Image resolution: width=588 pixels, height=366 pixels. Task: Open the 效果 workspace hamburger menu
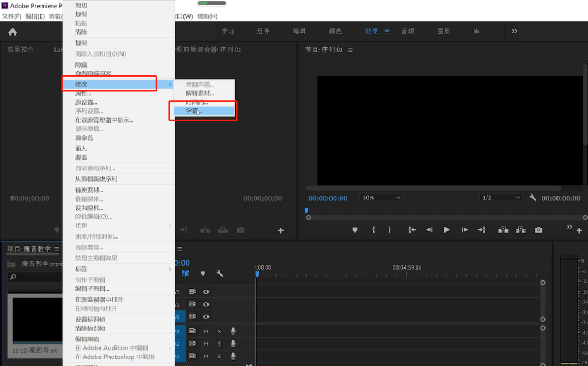point(387,32)
